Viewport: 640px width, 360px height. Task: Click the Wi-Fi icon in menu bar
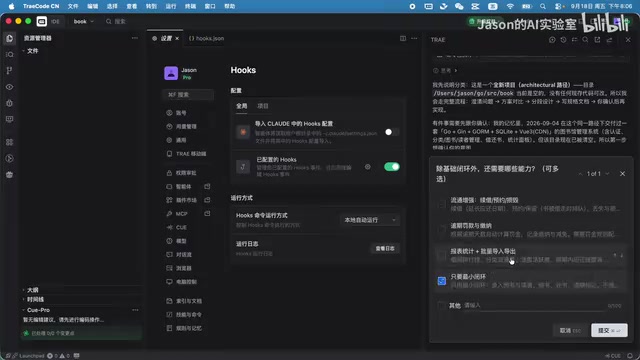point(510,7)
